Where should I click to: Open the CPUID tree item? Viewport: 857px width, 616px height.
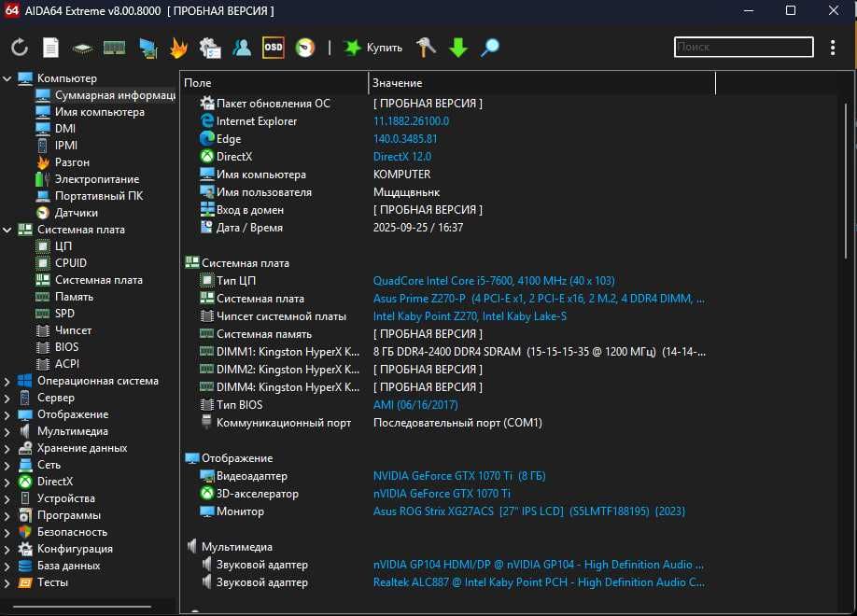(62, 263)
